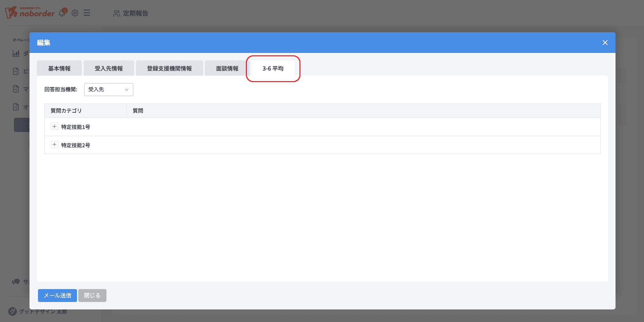Click the 質問カテゴリ column header
644x322 pixels.
tap(66, 111)
